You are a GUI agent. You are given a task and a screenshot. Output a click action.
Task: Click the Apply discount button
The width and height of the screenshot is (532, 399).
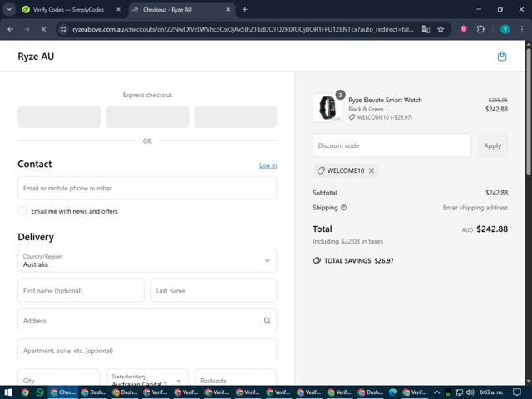492,145
